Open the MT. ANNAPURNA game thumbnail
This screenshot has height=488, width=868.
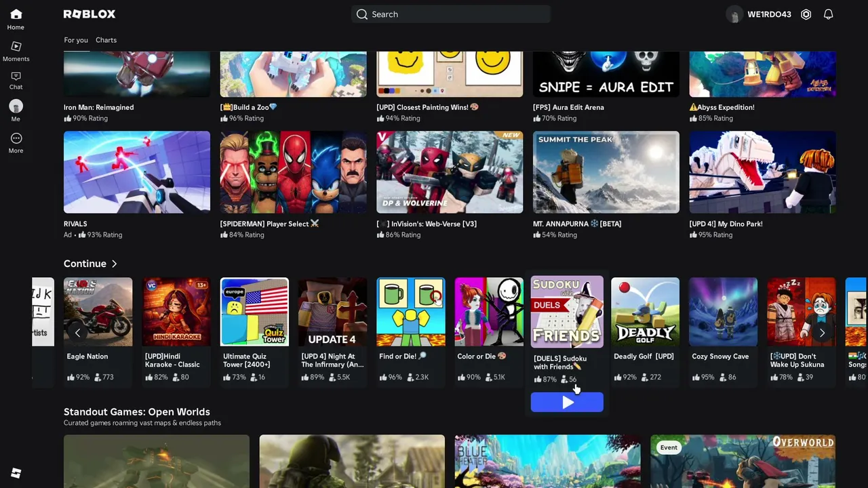pyautogui.click(x=606, y=172)
